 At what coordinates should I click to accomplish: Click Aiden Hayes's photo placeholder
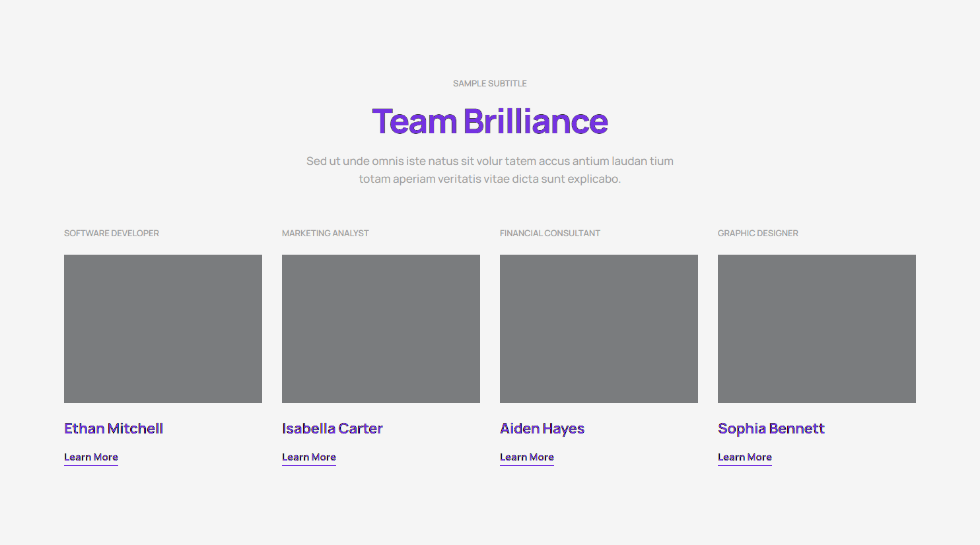point(599,329)
